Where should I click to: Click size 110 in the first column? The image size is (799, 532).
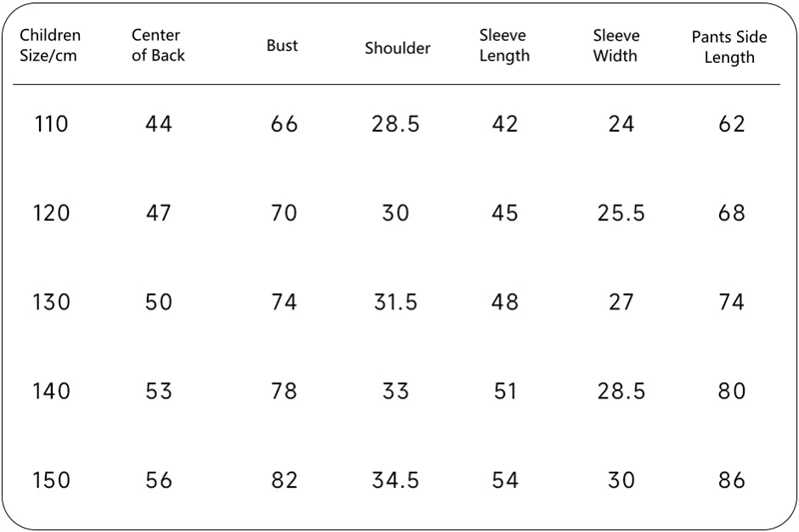(x=52, y=126)
